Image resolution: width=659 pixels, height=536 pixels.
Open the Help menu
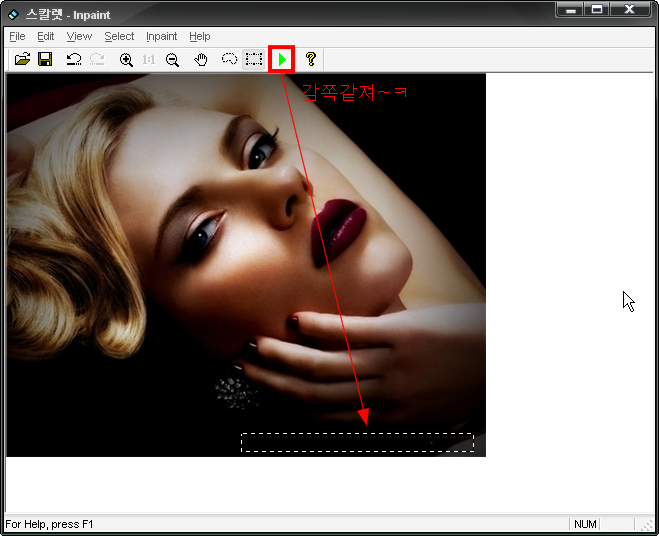[x=200, y=36]
